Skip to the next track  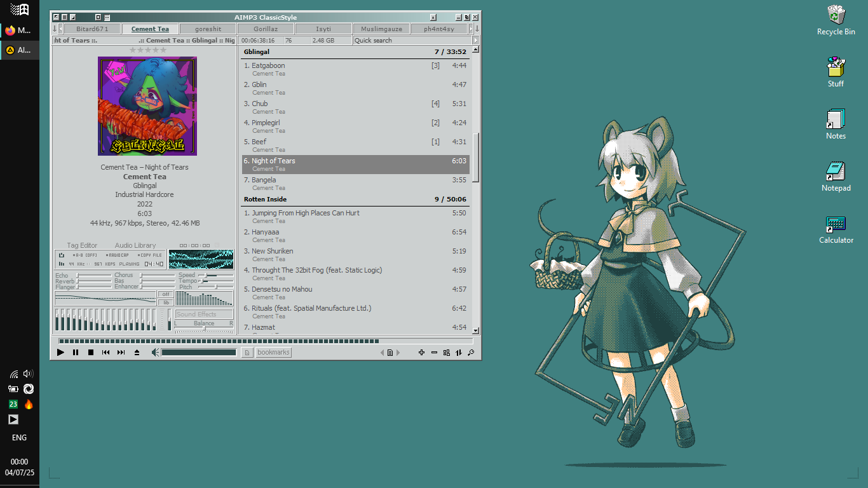coord(121,353)
